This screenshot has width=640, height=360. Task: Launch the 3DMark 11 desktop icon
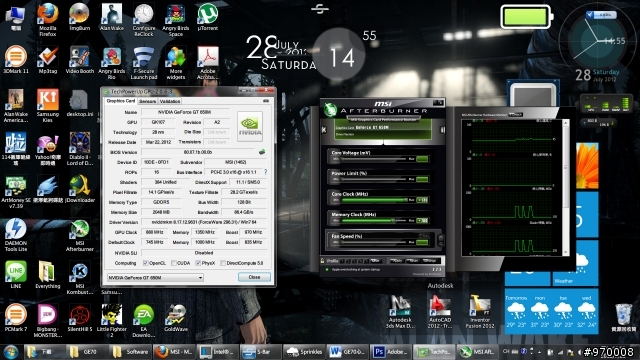pyautogui.click(x=16, y=60)
